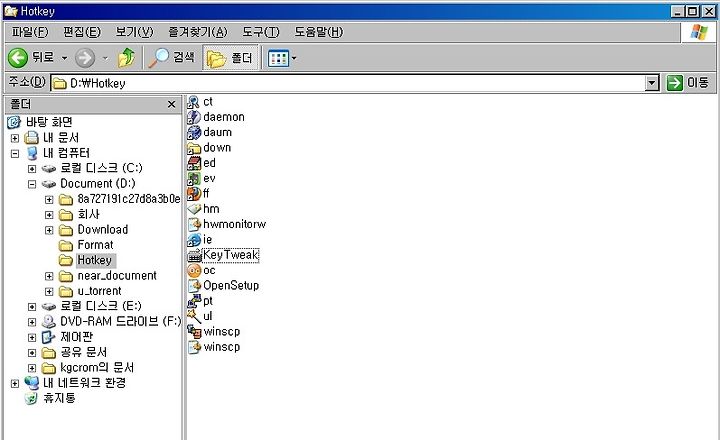This screenshot has width=720, height=440.
Task: Select the Download folder in tree
Action: click(x=102, y=230)
